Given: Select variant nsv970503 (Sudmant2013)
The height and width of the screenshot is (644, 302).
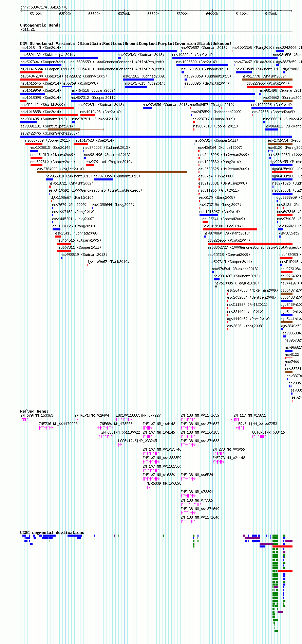Looking at the screenshot, I should pos(141,55).
